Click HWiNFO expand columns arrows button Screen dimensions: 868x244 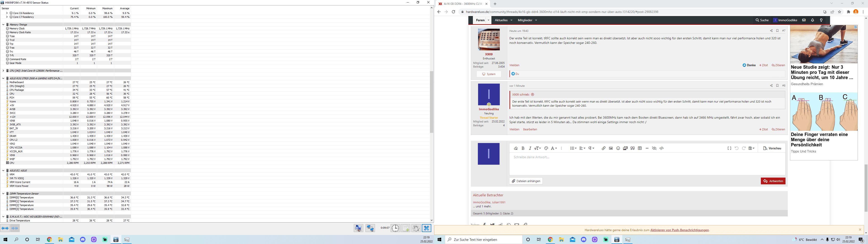coord(5,228)
